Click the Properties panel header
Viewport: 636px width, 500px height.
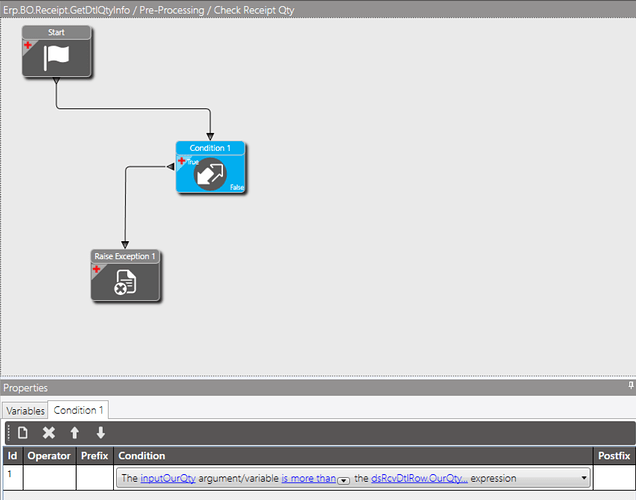318,388
